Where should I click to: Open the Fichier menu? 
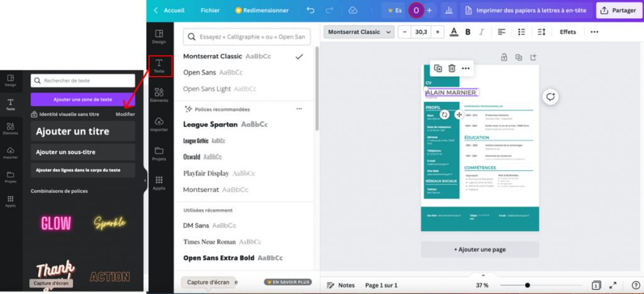[210, 10]
